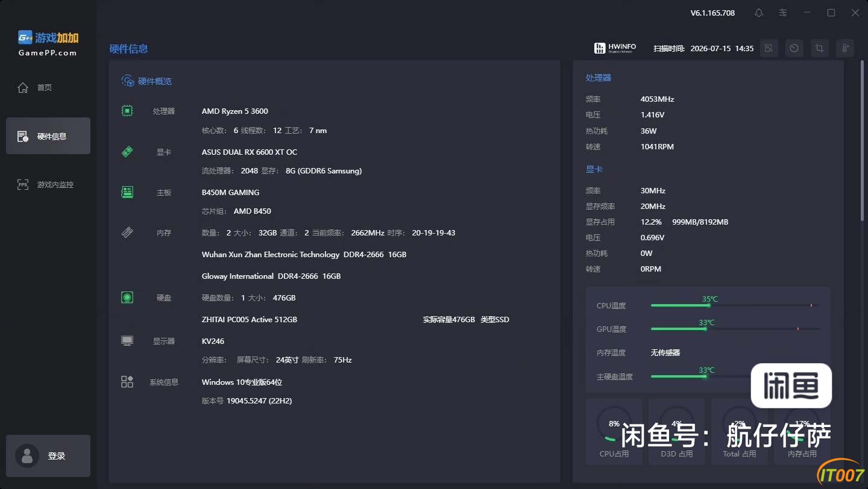Click the 2662MHz memory frequency value
This screenshot has height=489, width=868.
coord(368,232)
